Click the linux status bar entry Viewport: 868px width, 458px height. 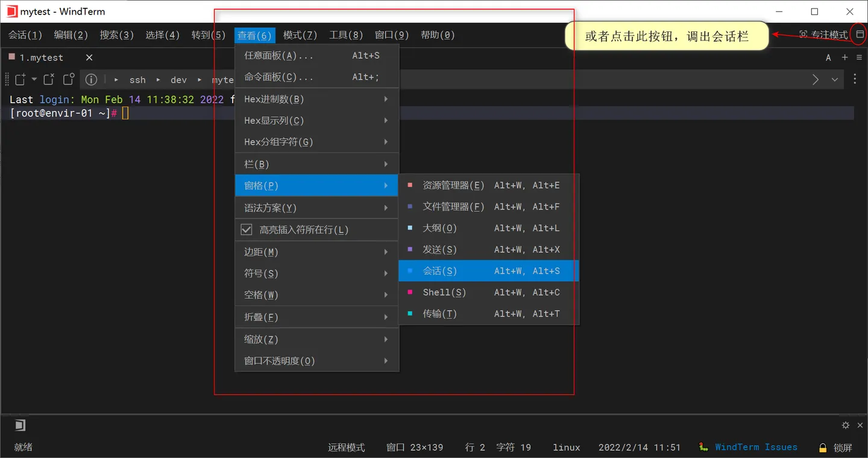[x=567, y=447]
